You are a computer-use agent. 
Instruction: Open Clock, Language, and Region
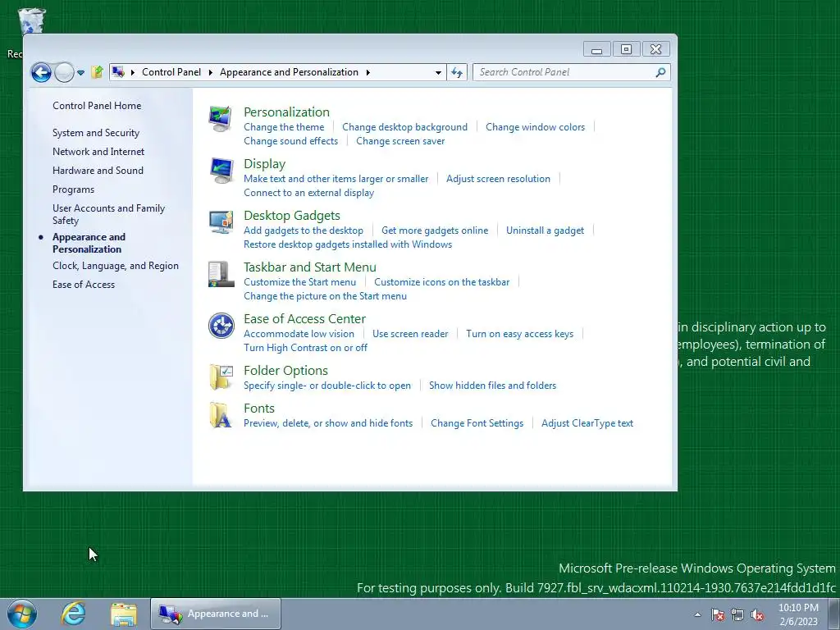[x=116, y=266]
